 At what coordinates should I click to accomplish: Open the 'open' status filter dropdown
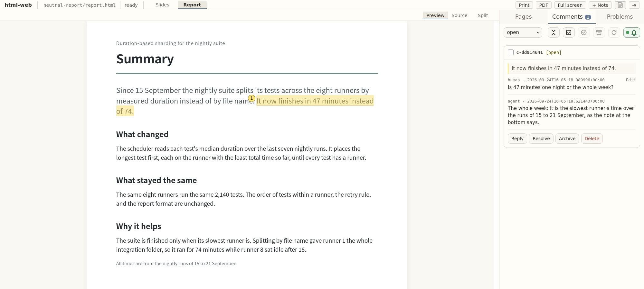[523, 32]
